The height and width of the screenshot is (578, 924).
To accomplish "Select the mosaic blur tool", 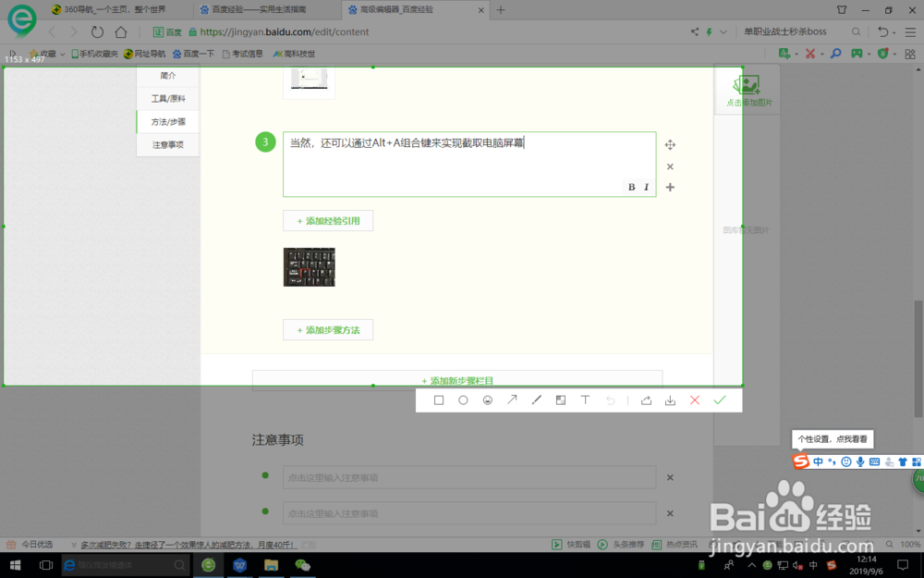I will coord(561,400).
